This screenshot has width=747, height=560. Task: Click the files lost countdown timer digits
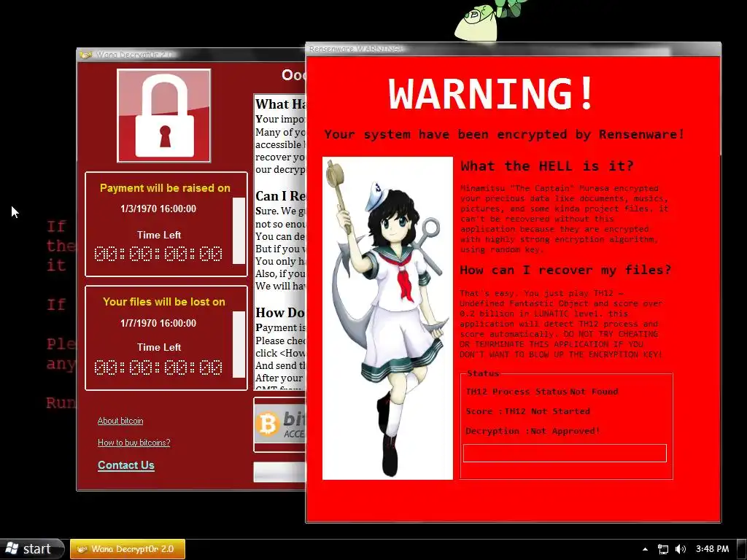[158, 367]
